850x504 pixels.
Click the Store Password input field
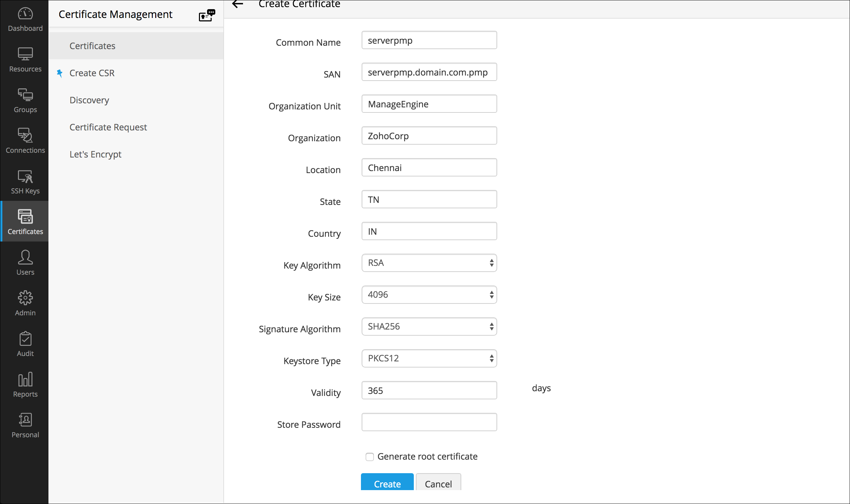click(x=429, y=422)
